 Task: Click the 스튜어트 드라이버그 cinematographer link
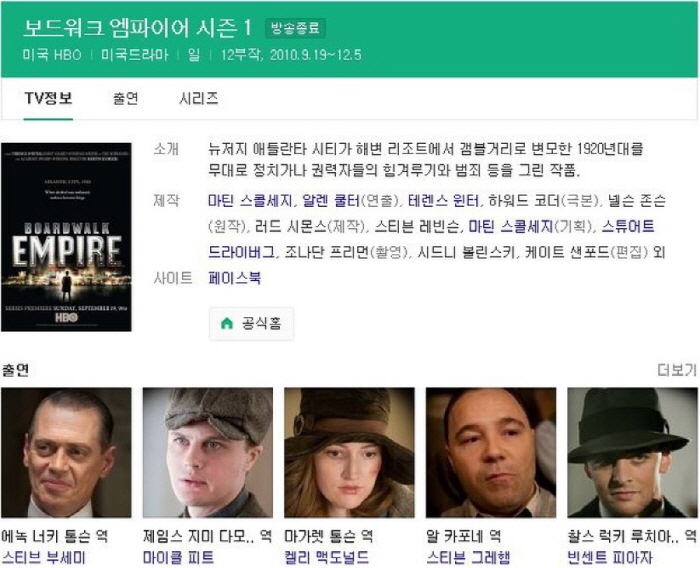628,226
